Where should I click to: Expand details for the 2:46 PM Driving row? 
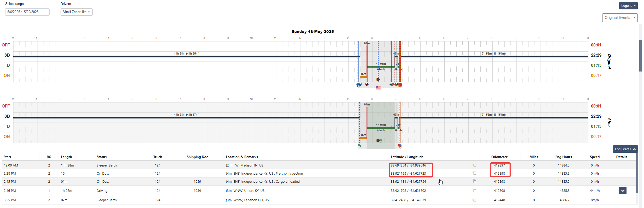click(x=623, y=191)
